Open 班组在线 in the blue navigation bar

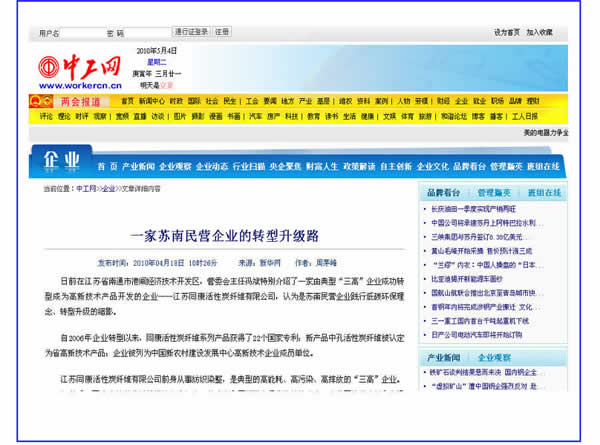click(543, 166)
